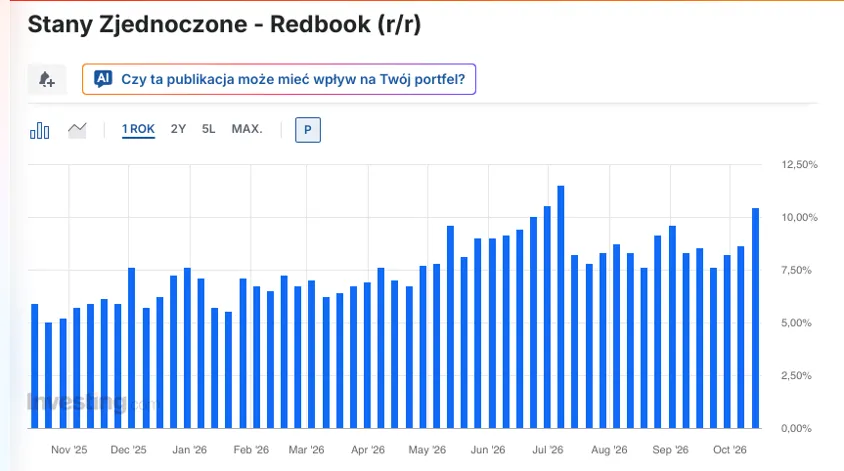
Task: Click the AI badge icon
Action: click(103, 79)
